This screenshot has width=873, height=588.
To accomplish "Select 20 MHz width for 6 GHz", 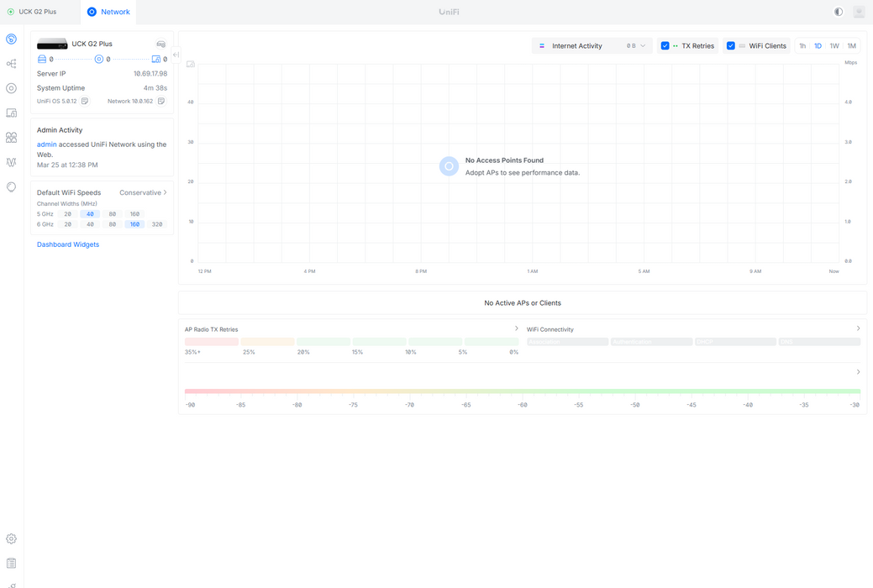I will coord(67,224).
